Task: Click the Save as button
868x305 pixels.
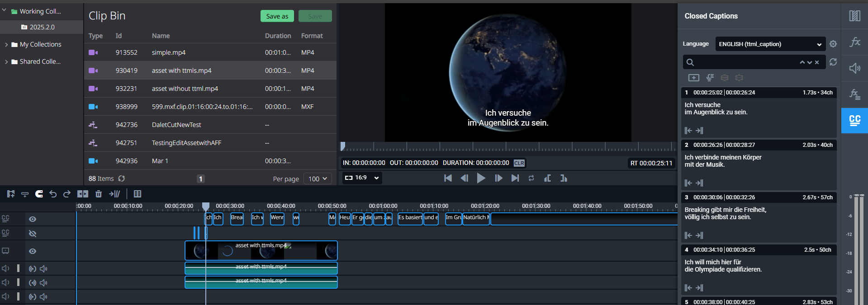Action: 277,16
